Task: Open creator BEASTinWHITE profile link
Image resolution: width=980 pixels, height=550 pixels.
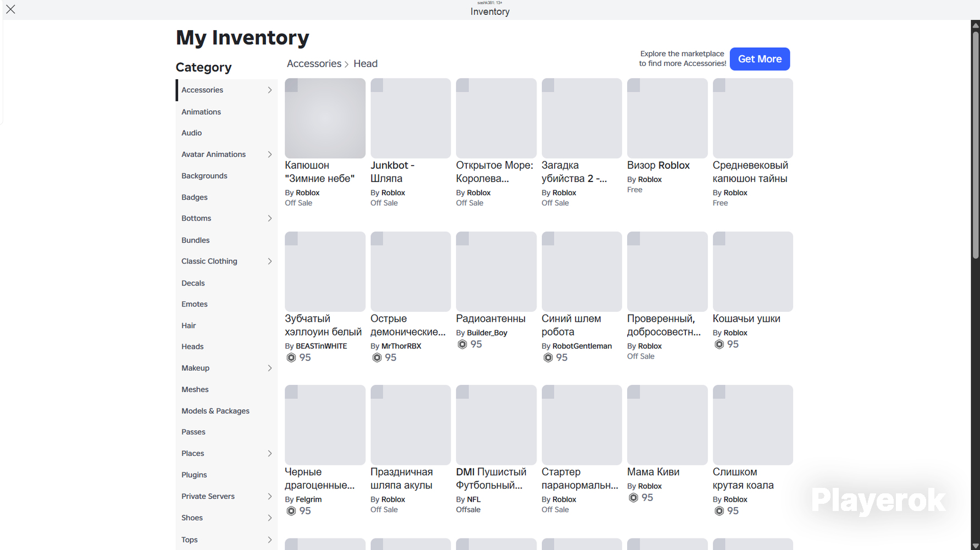Action: [x=322, y=346]
